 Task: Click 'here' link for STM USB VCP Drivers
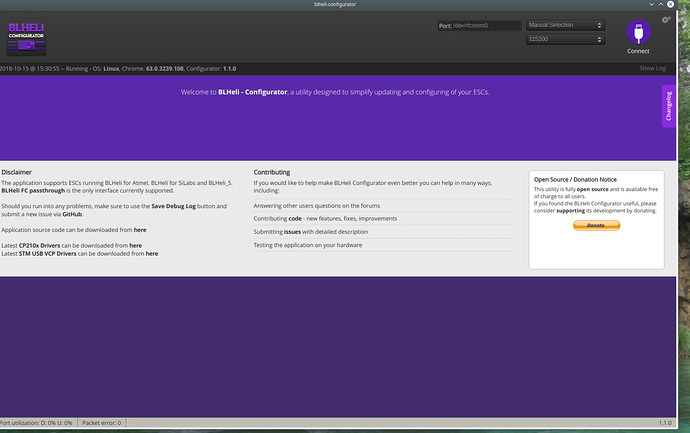[x=152, y=253]
